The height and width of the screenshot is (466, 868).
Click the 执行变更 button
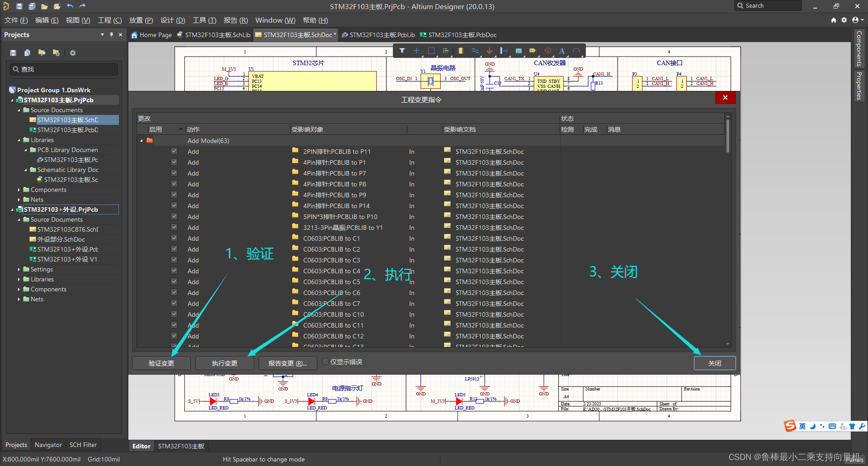point(225,363)
